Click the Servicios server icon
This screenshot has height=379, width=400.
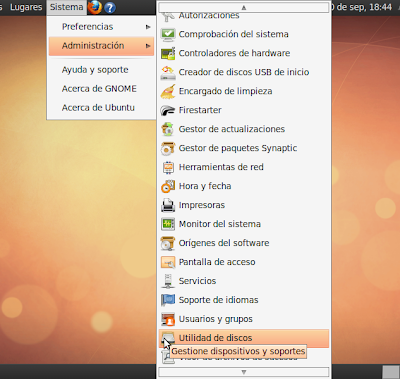[168, 281]
